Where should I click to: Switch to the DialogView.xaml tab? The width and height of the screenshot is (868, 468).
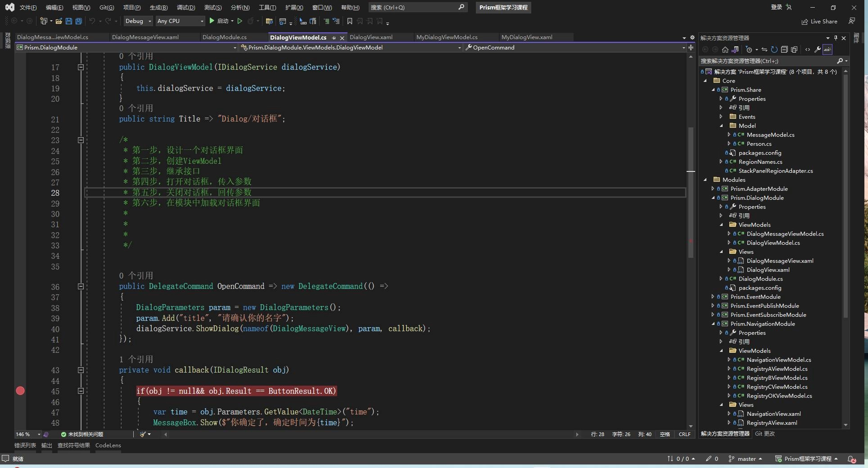pyautogui.click(x=371, y=37)
